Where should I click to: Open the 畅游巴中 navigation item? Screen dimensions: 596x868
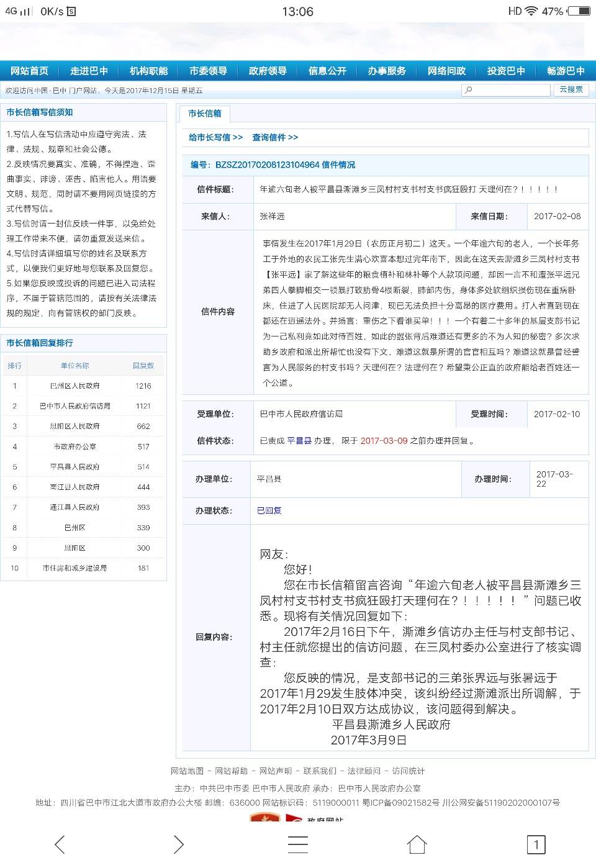(566, 71)
